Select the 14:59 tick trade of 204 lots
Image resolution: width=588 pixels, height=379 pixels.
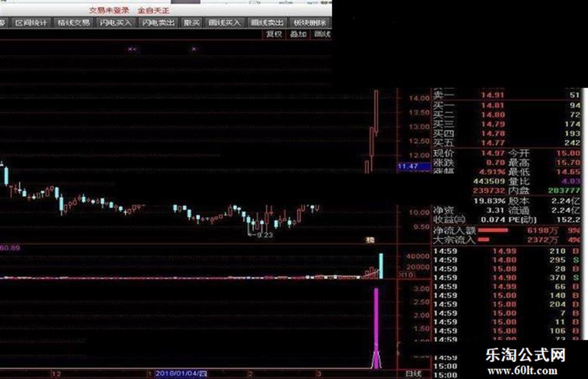tap(506, 304)
